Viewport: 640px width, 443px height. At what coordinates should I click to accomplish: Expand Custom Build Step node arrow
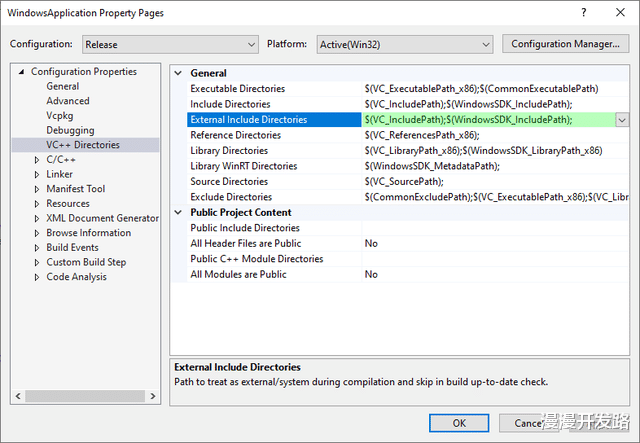37,263
